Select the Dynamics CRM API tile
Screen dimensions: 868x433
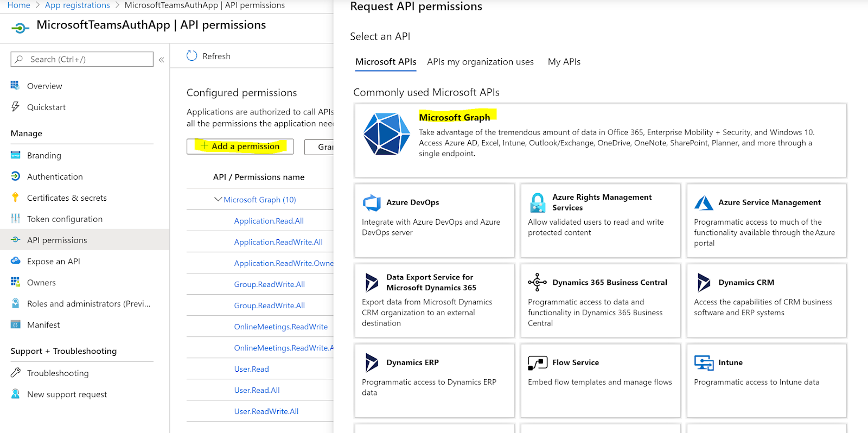click(x=766, y=300)
